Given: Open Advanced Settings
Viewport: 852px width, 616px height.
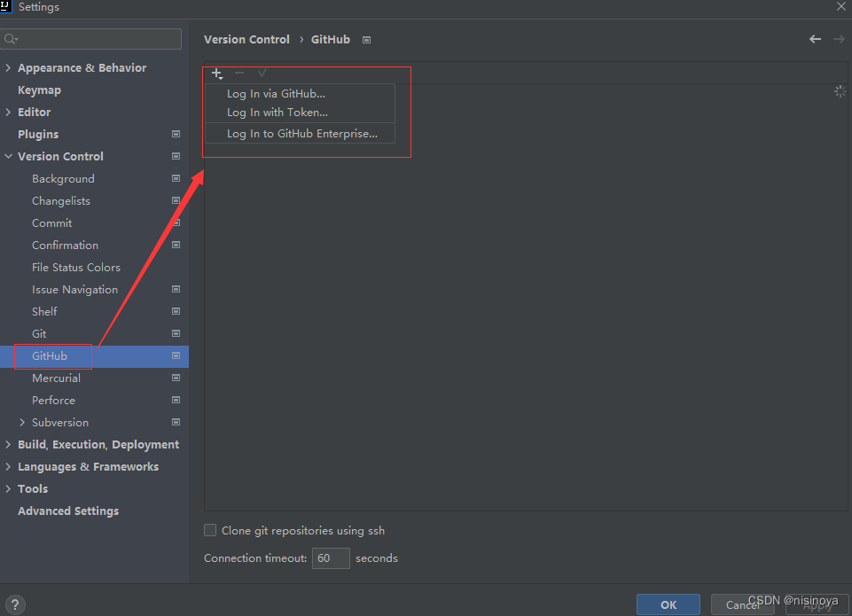Looking at the screenshot, I should click(x=68, y=511).
